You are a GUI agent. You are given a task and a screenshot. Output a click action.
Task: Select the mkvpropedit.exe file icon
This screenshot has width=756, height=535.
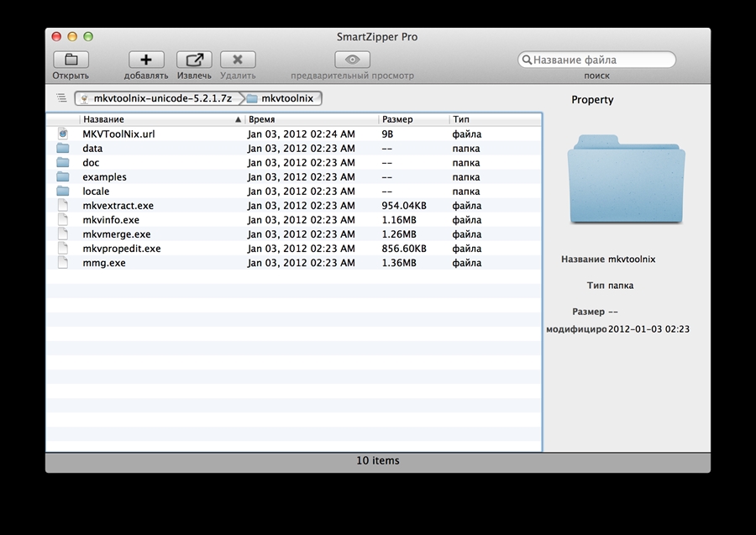[63, 249]
